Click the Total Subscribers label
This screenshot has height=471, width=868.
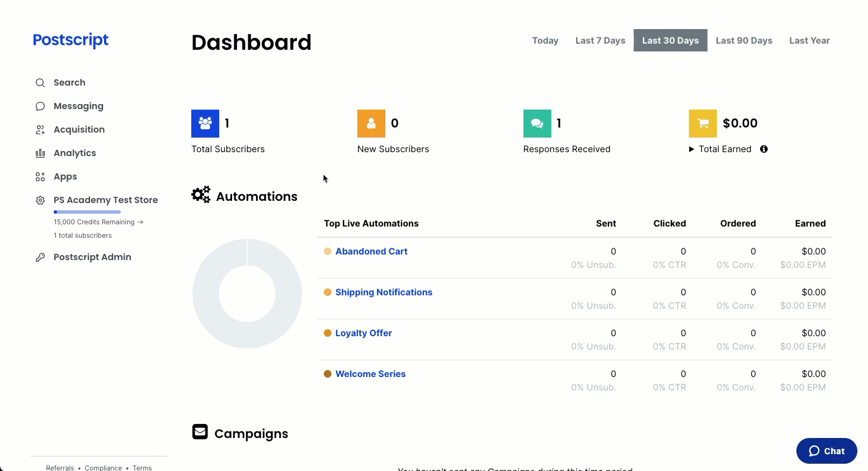point(228,149)
